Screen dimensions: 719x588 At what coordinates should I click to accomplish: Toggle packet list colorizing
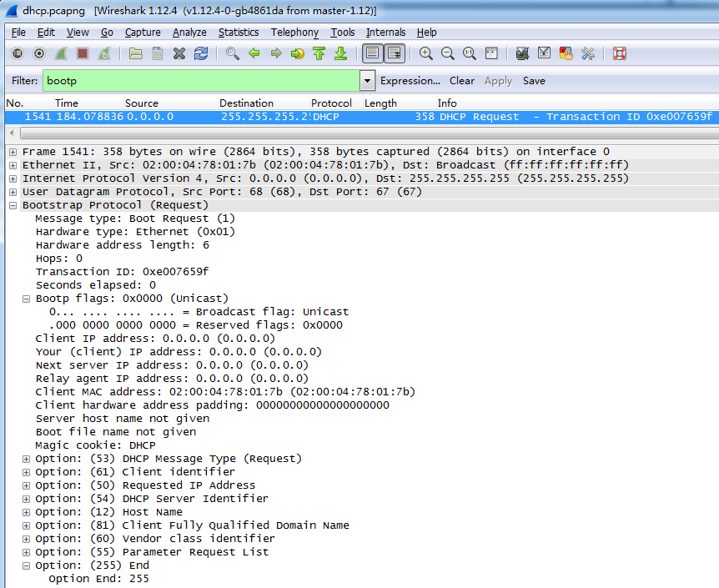pos(372,53)
